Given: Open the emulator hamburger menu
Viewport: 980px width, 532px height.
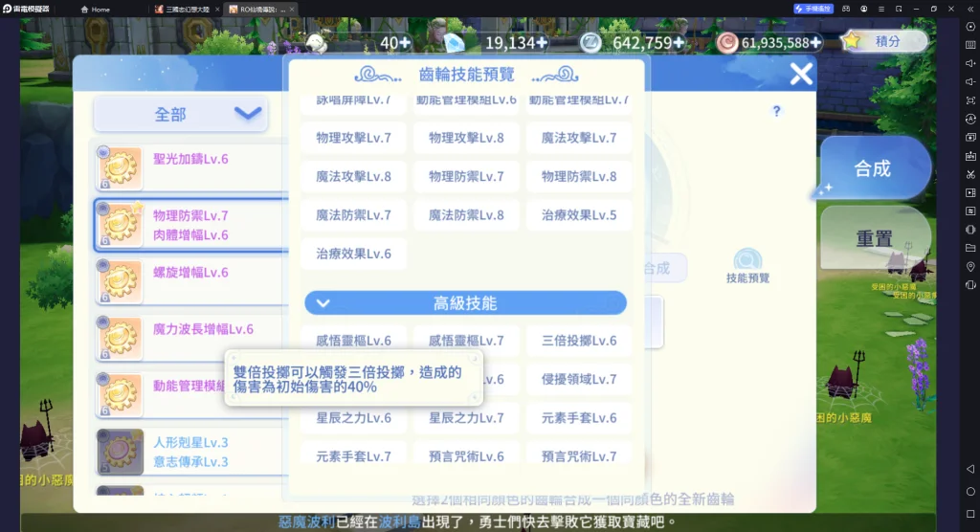Looking at the screenshot, I should [x=881, y=9].
